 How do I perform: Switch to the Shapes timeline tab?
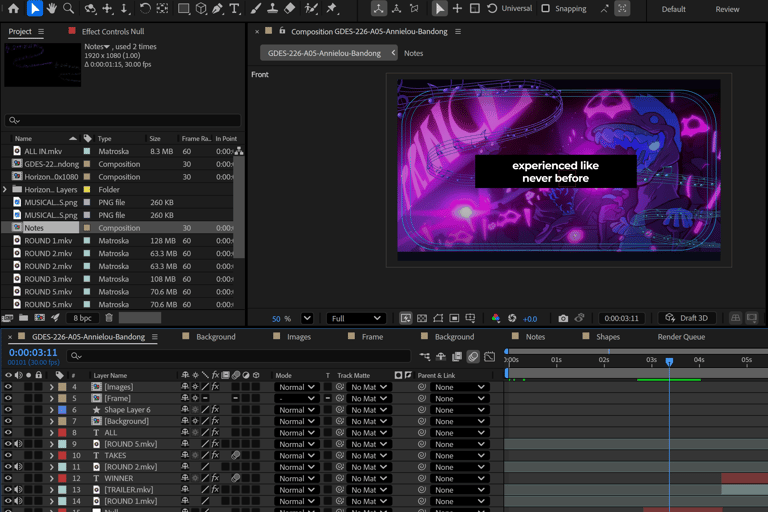(x=608, y=337)
